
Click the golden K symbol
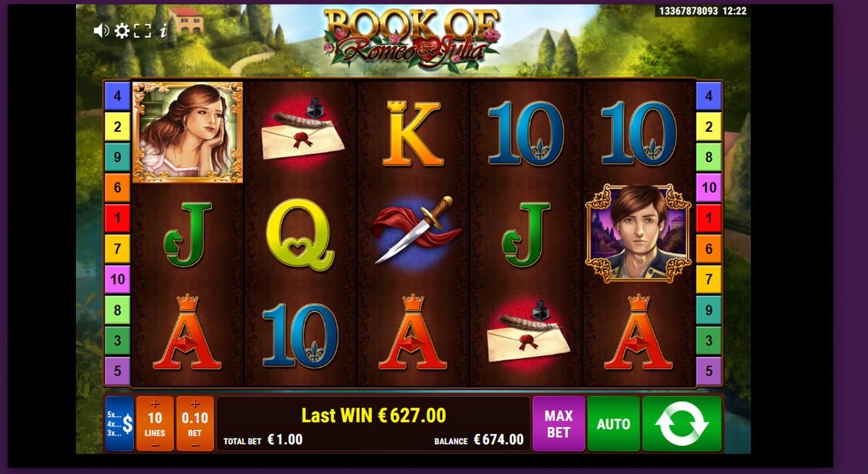pyautogui.click(x=413, y=134)
